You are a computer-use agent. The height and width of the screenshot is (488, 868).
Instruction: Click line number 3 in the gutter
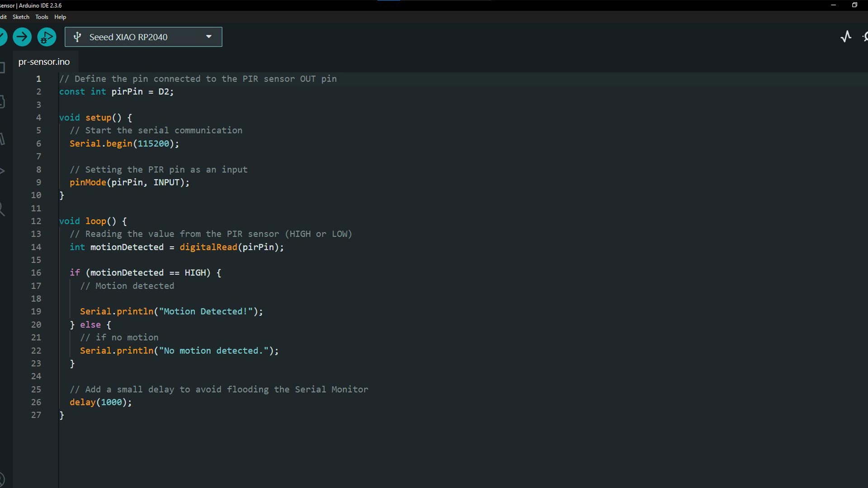click(38, 105)
